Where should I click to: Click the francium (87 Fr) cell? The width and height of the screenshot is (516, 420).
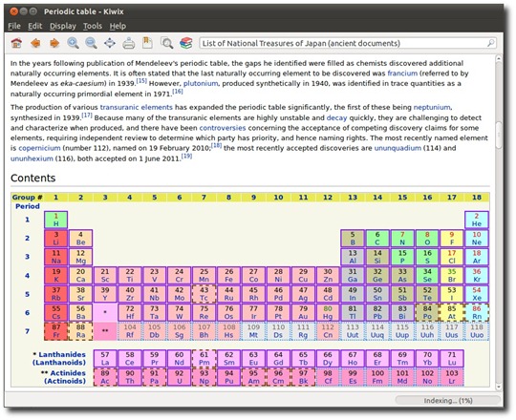tap(56, 331)
